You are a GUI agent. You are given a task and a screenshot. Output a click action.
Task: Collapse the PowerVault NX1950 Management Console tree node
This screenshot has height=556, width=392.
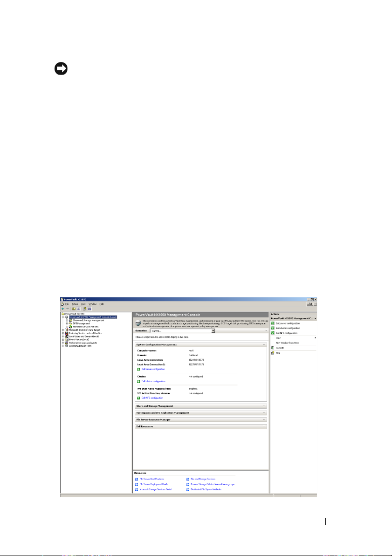63,317
